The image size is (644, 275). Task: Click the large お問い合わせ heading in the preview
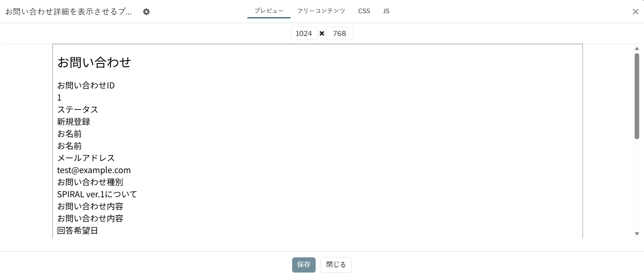[x=94, y=63]
